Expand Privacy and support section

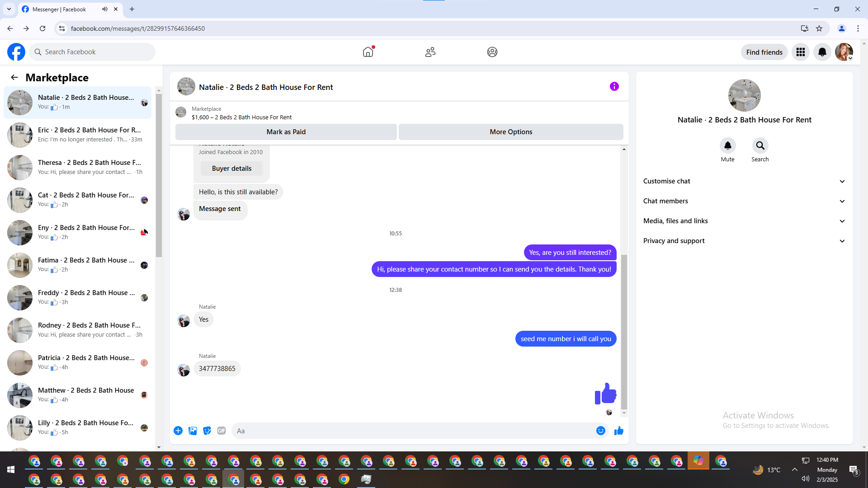click(744, 241)
